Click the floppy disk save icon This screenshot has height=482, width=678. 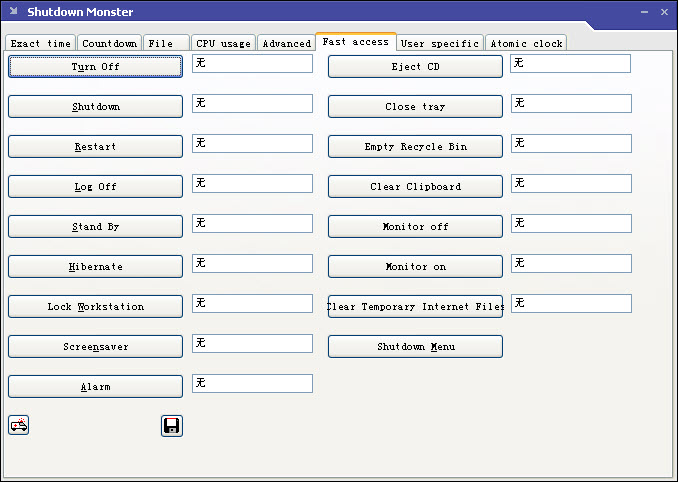coord(171,426)
